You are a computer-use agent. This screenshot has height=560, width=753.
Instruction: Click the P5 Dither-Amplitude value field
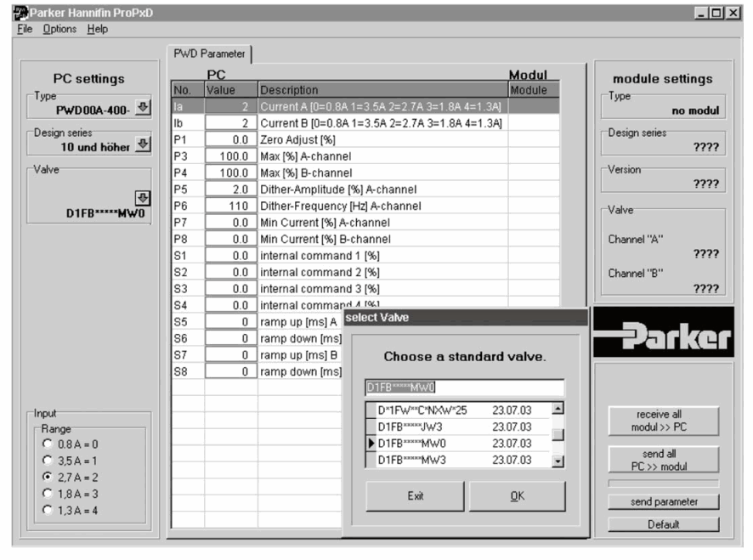coord(230,189)
